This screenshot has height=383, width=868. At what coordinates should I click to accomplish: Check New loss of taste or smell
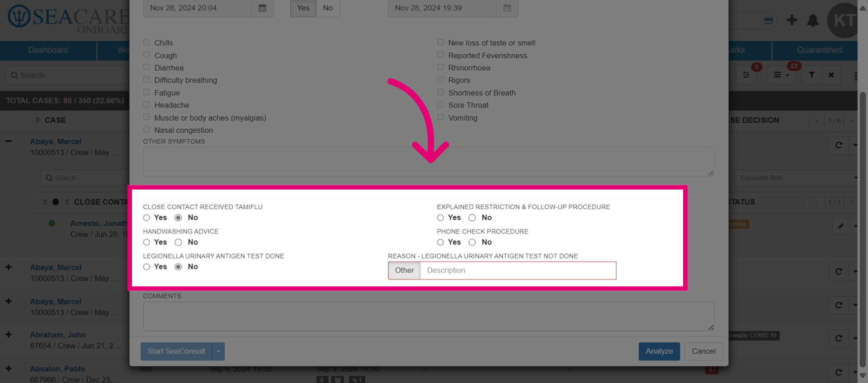point(440,42)
